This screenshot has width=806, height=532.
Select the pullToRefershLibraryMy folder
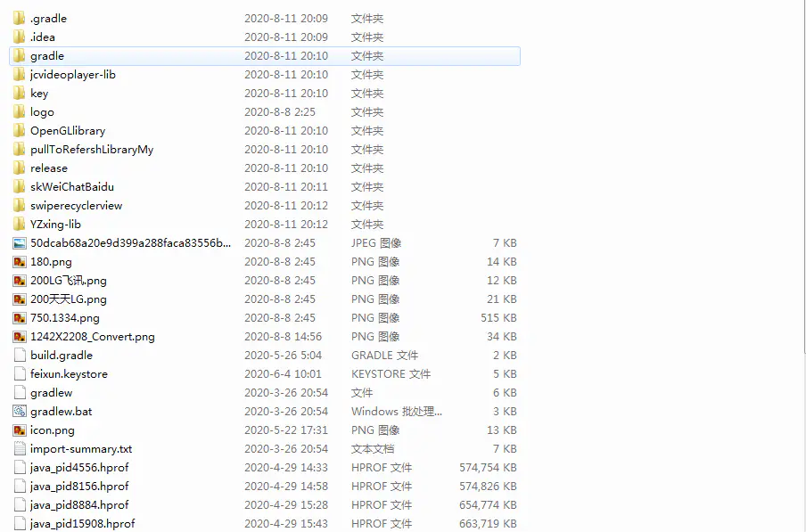pyautogui.click(x=92, y=150)
